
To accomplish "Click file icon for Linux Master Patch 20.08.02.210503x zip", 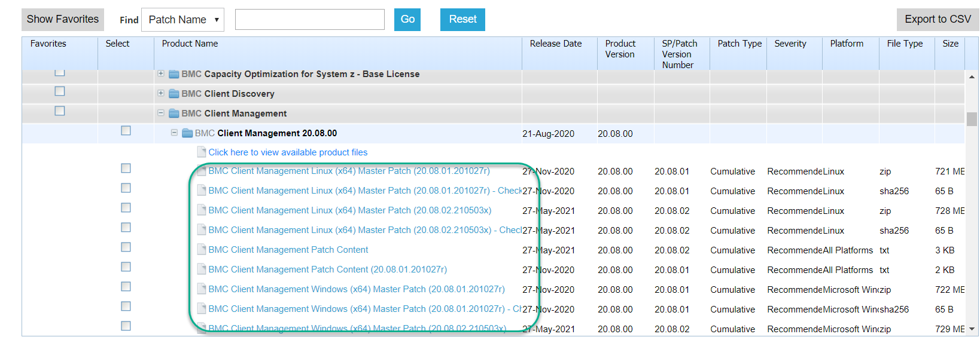I will (202, 210).
